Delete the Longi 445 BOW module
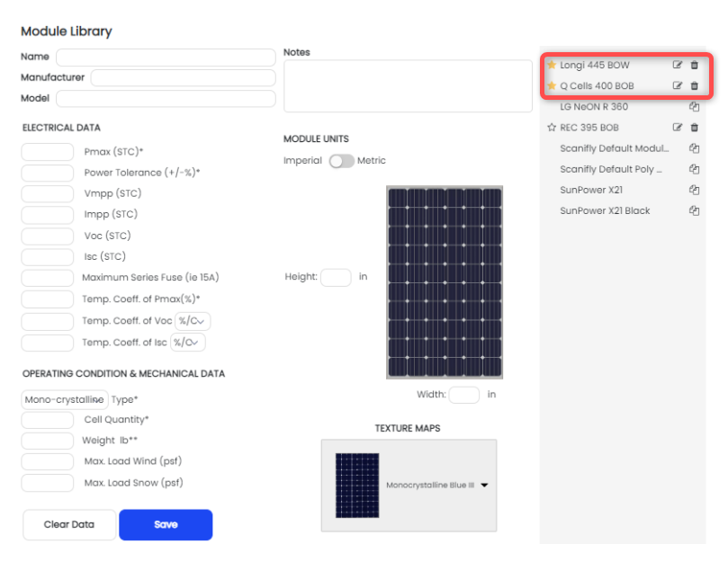This screenshot has width=728, height=562. [694, 65]
